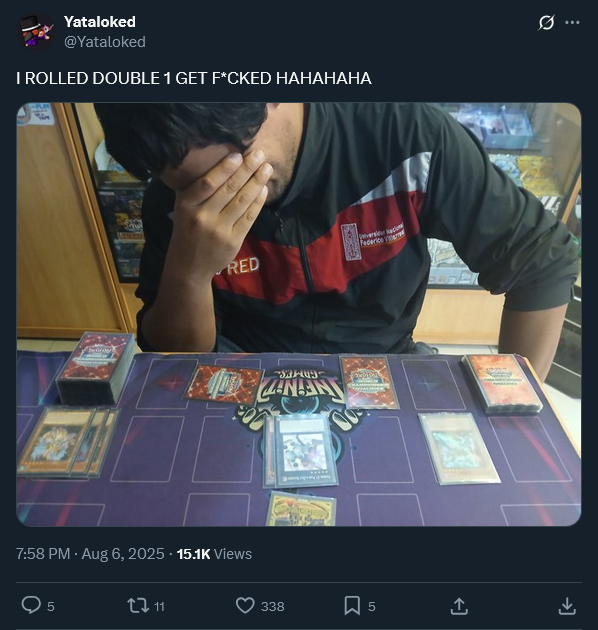Open the posted card game photo
The image size is (598, 630).
299,314
